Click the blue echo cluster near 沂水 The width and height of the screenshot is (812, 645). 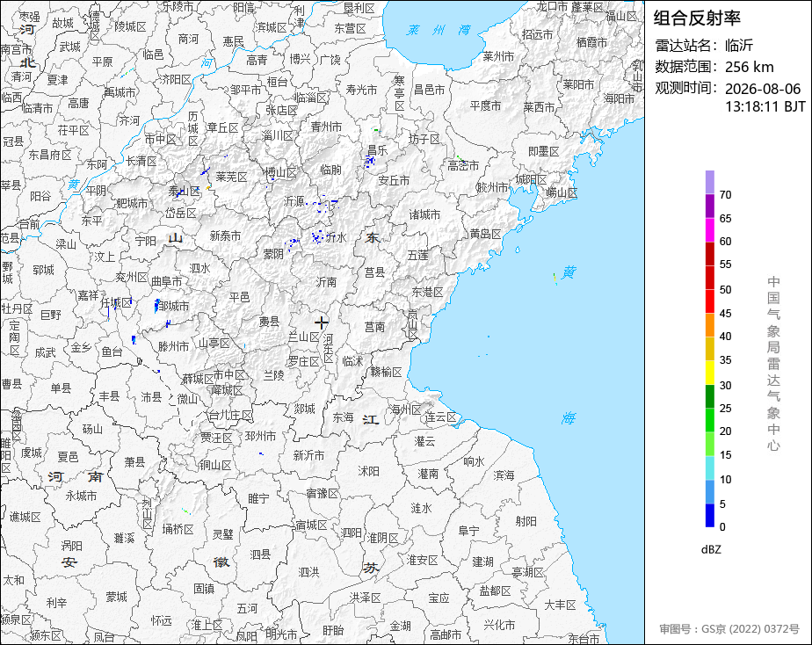[317, 237]
